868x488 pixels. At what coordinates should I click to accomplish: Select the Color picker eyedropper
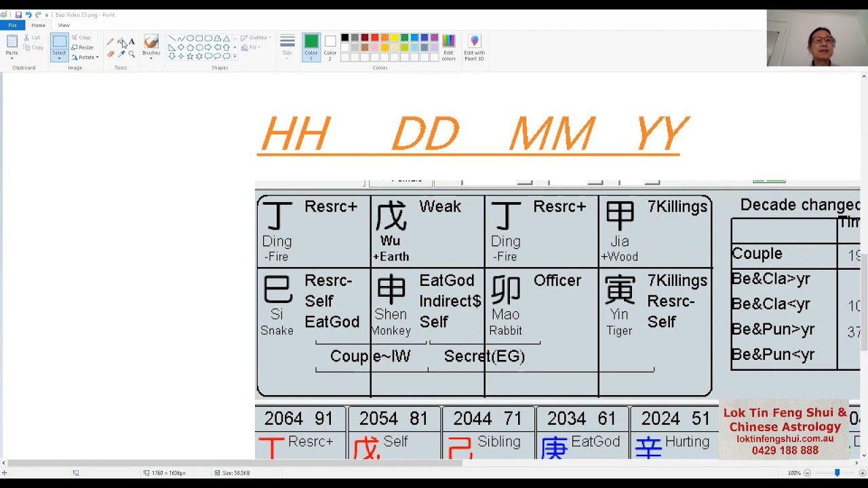121,54
